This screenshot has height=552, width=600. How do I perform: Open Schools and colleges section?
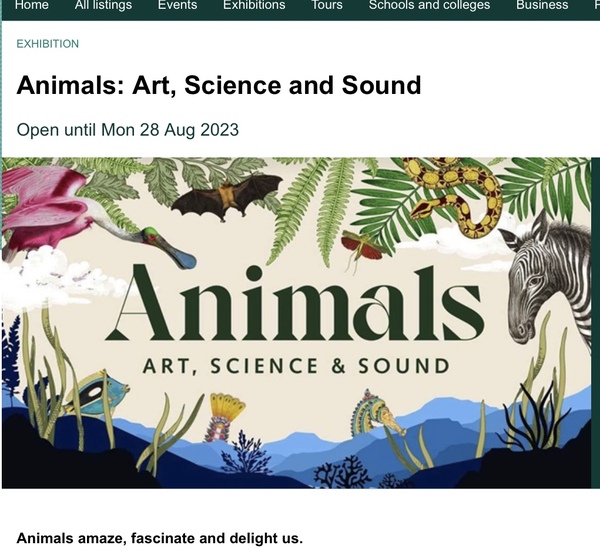[429, 5]
